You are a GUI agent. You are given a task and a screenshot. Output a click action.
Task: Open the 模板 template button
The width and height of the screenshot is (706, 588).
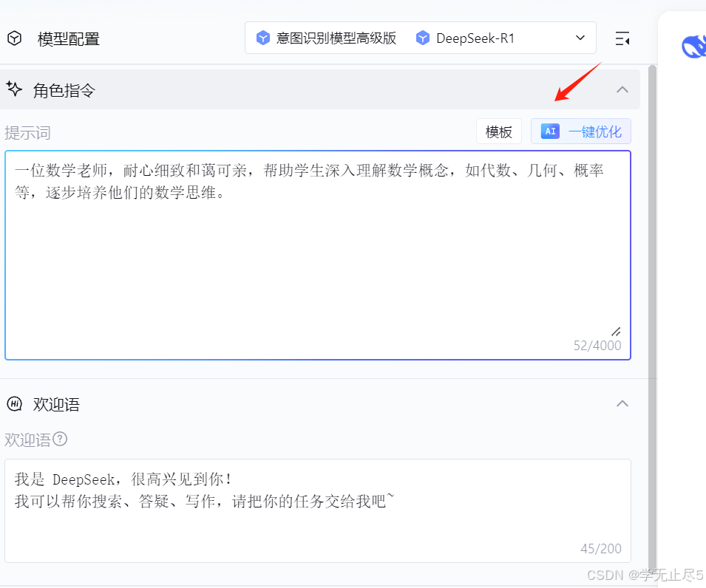(x=499, y=131)
